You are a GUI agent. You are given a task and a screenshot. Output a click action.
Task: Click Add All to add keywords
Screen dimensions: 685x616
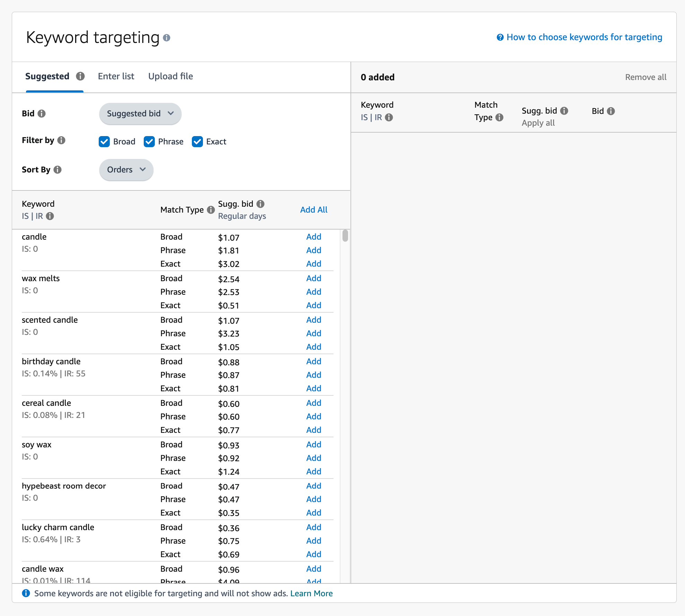pos(313,210)
